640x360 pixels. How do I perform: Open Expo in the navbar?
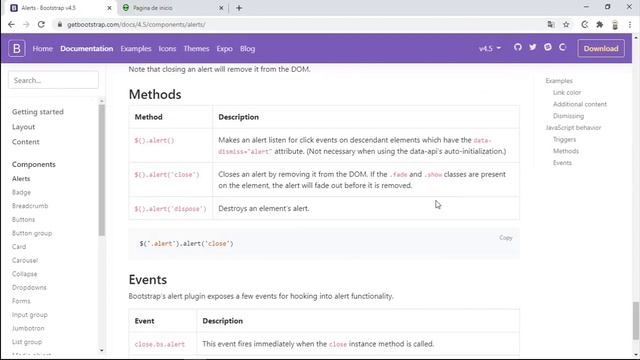click(x=224, y=49)
